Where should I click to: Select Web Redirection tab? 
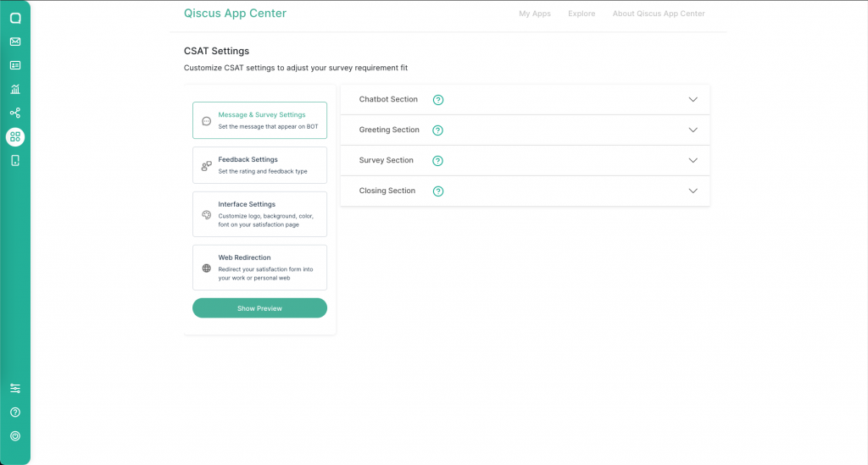click(259, 268)
